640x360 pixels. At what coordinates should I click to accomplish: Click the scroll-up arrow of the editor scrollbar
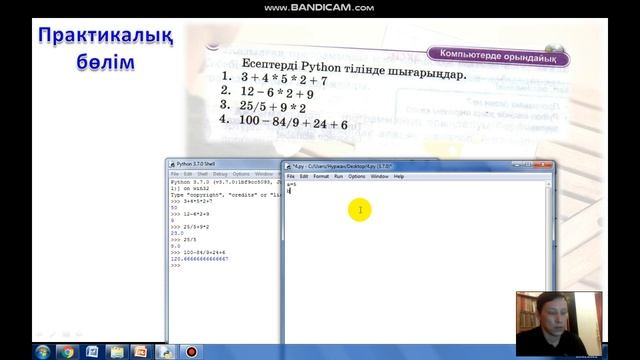(x=549, y=184)
